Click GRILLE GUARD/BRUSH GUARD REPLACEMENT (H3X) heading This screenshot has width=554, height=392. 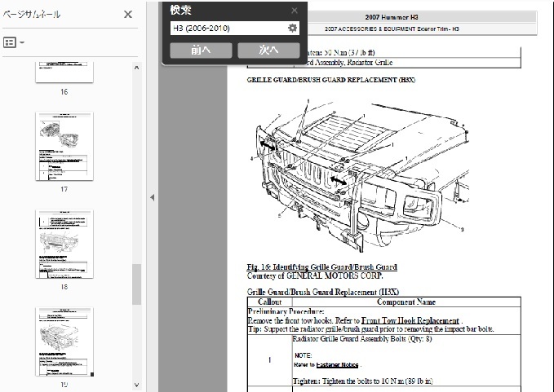331,80
